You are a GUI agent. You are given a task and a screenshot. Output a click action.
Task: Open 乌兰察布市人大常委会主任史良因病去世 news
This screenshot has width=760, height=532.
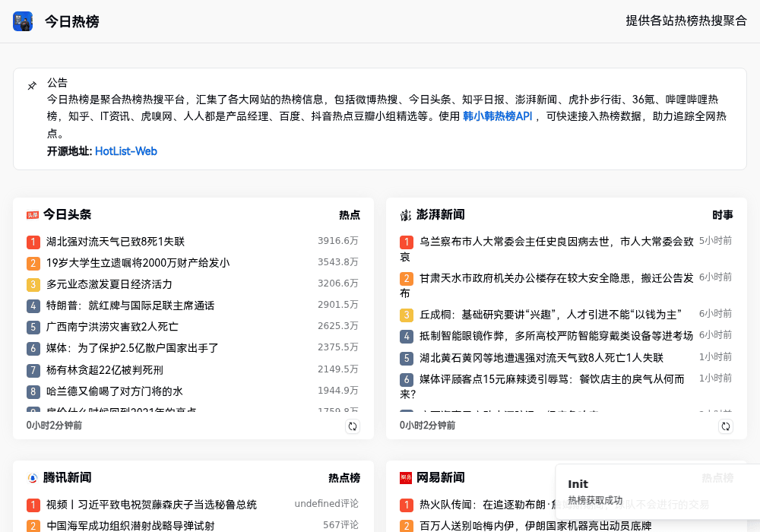546,249
